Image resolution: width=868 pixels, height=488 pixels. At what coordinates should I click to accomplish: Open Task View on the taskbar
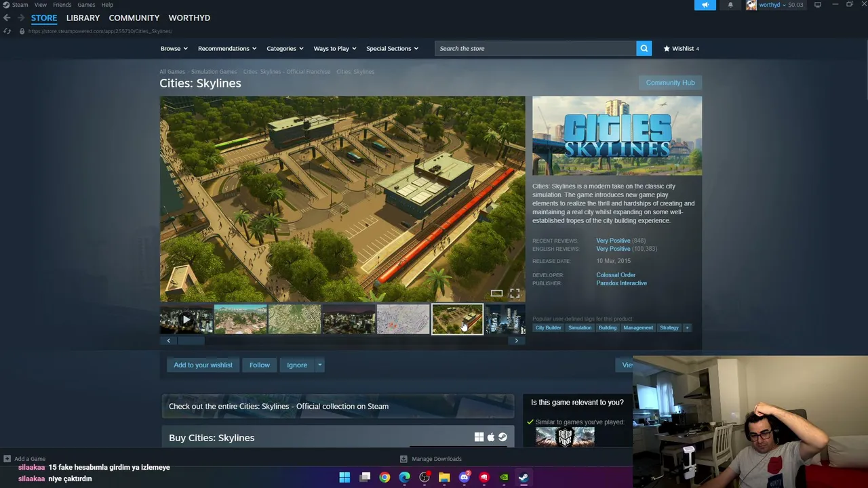pyautogui.click(x=365, y=477)
